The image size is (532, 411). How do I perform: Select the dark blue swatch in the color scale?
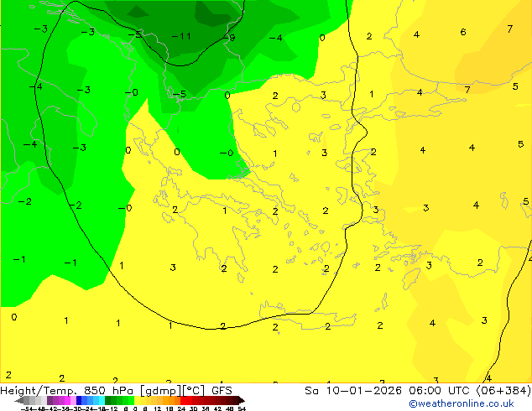coord(79,400)
